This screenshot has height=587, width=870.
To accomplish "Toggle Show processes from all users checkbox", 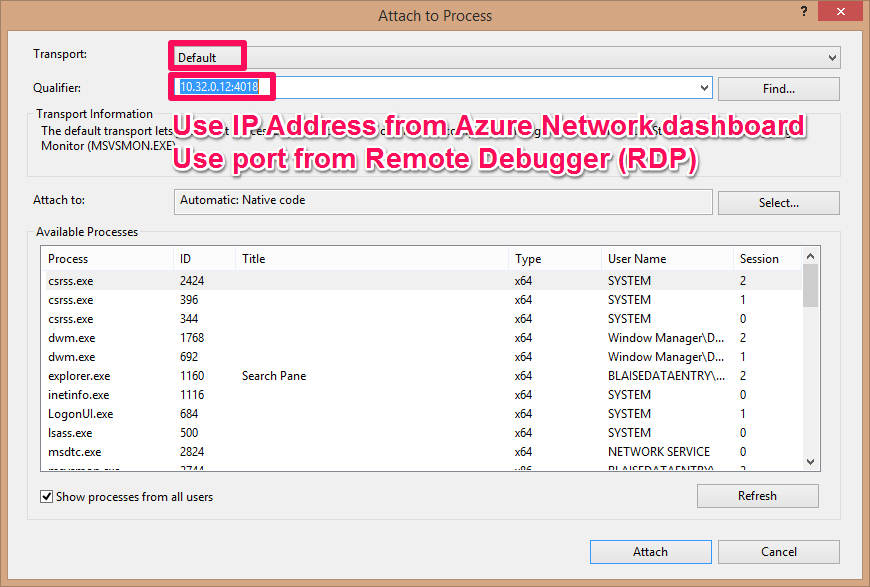I will [x=47, y=496].
